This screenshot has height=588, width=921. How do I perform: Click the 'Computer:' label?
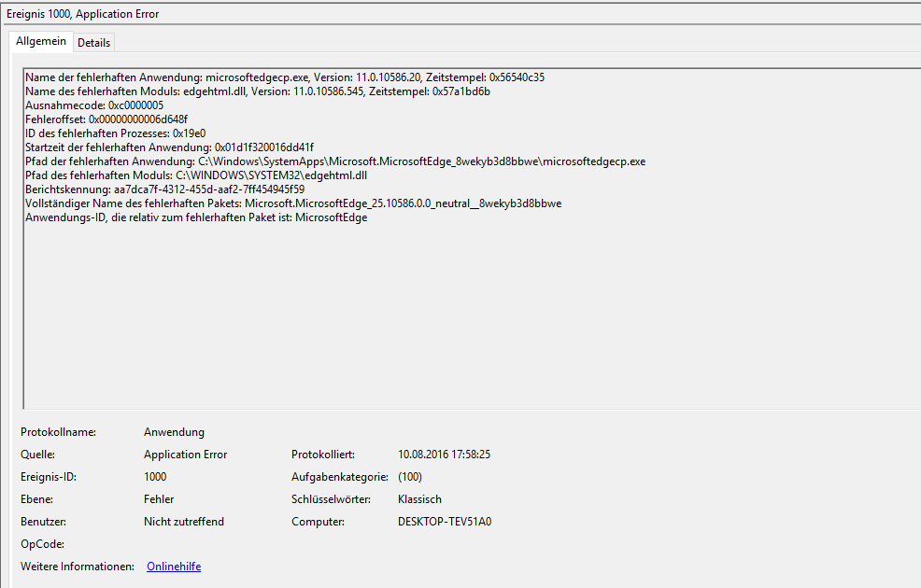pyautogui.click(x=318, y=521)
